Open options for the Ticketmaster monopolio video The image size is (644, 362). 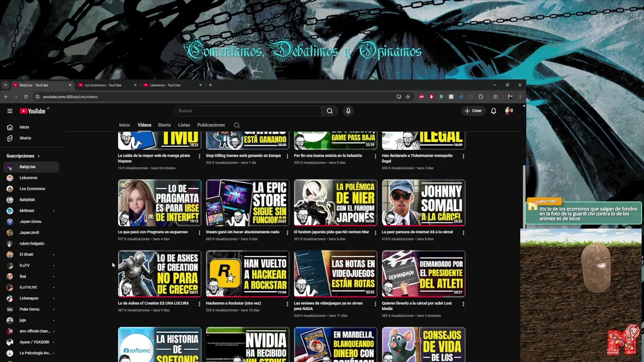463,156
